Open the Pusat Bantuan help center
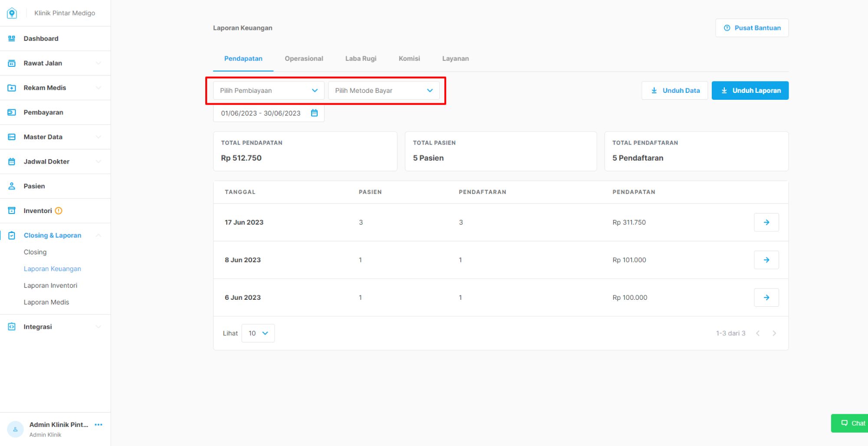The image size is (868, 446). [752, 28]
